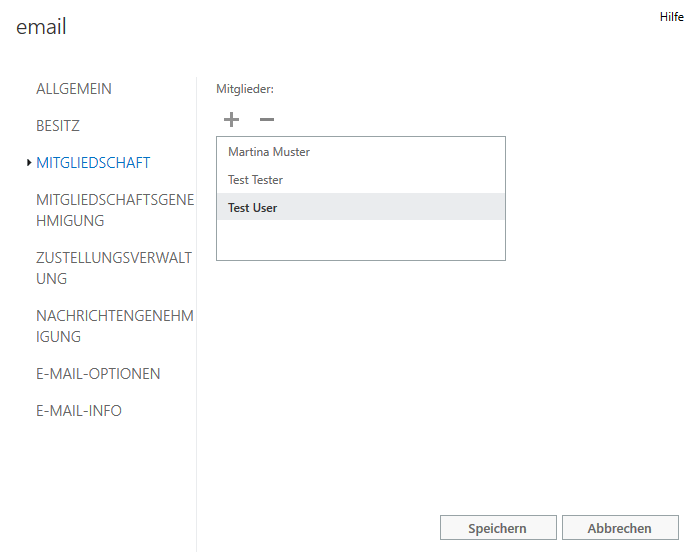693x552 pixels.
Task: Click the arrow marker beside MITGLIEDSCHAFT
Action: [x=29, y=163]
